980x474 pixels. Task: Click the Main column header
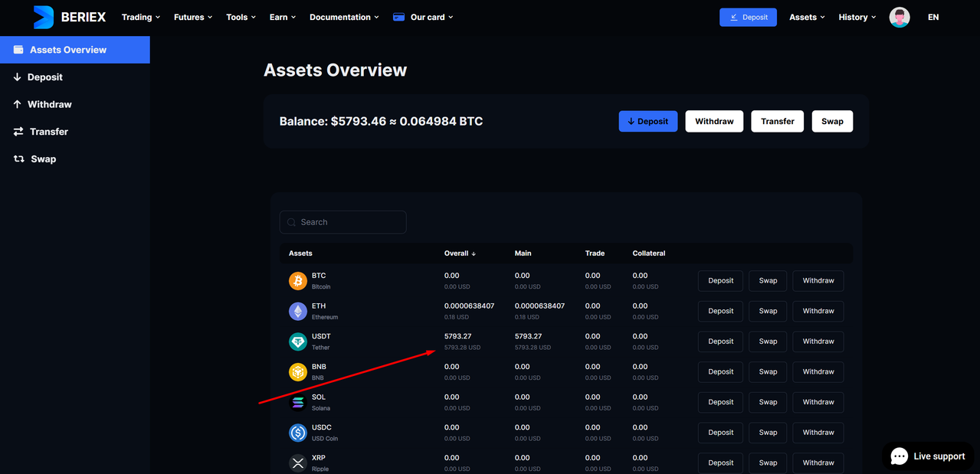(x=523, y=253)
